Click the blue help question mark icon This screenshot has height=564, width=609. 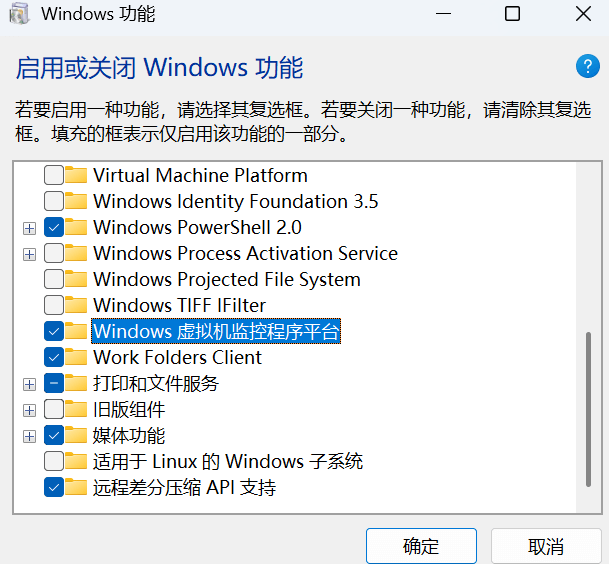(x=587, y=67)
